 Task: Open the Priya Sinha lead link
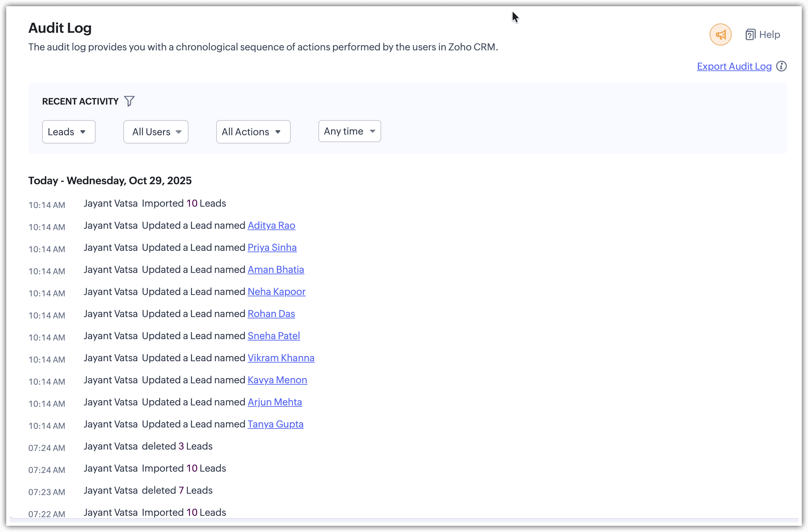point(272,247)
